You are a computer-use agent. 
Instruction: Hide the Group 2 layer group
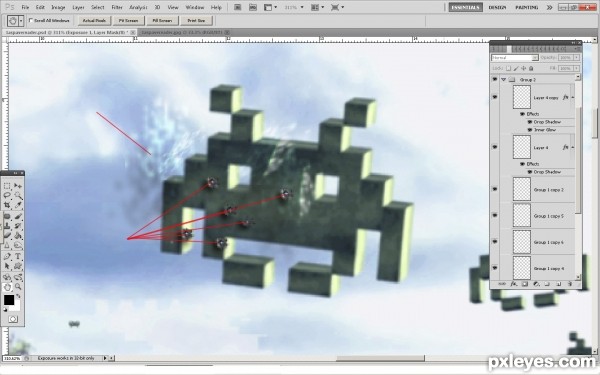pos(495,79)
